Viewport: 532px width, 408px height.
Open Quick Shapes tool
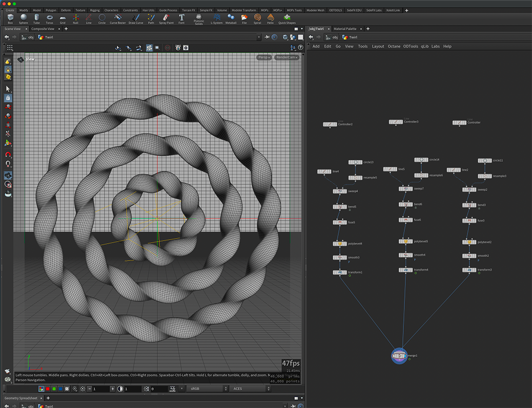287,18
